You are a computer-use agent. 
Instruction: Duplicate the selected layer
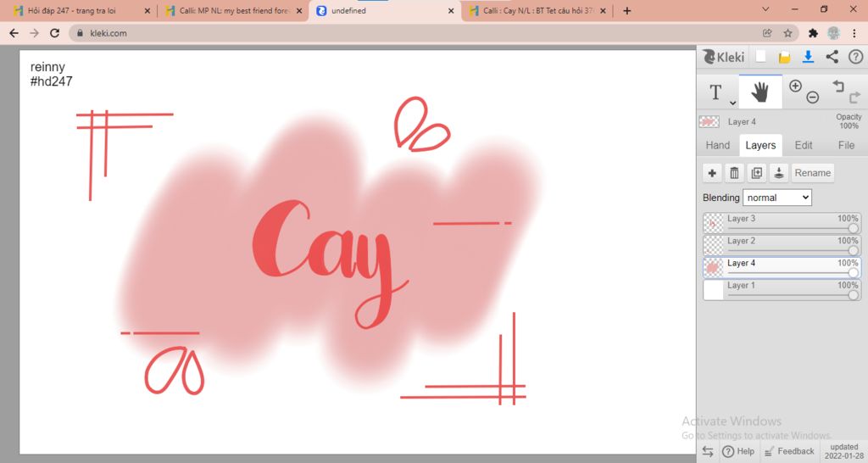coord(756,173)
